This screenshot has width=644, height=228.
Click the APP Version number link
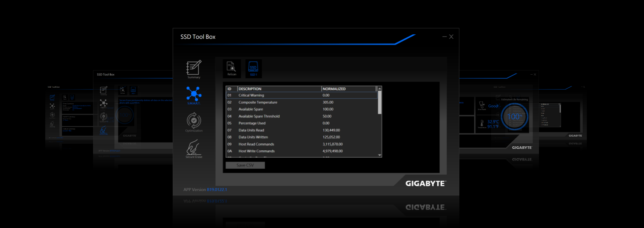click(x=217, y=190)
